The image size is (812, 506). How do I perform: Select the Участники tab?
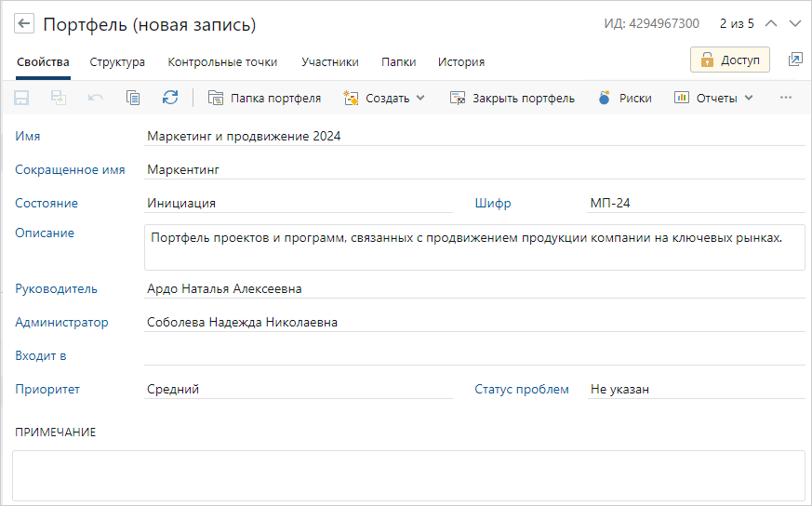point(329,62)
